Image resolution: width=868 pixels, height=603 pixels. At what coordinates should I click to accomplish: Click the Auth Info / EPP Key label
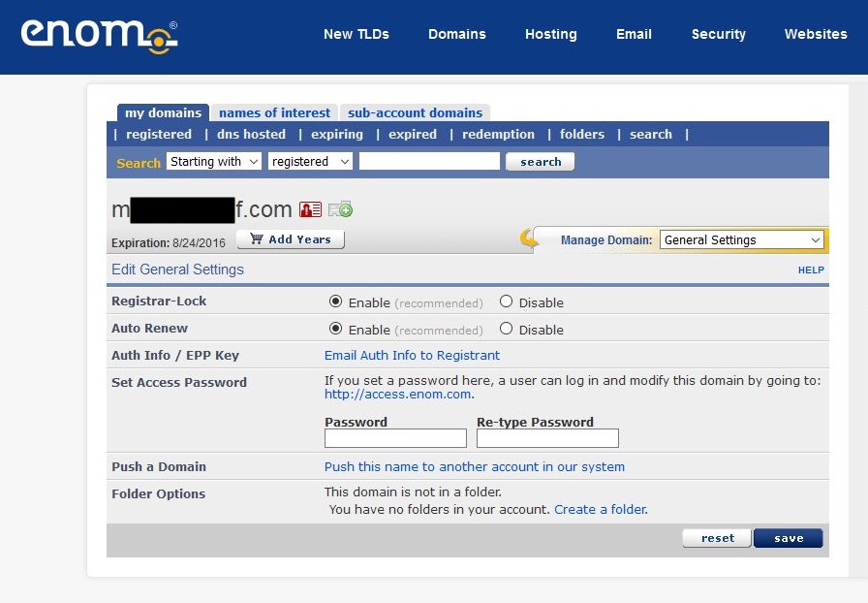point(175,355)
